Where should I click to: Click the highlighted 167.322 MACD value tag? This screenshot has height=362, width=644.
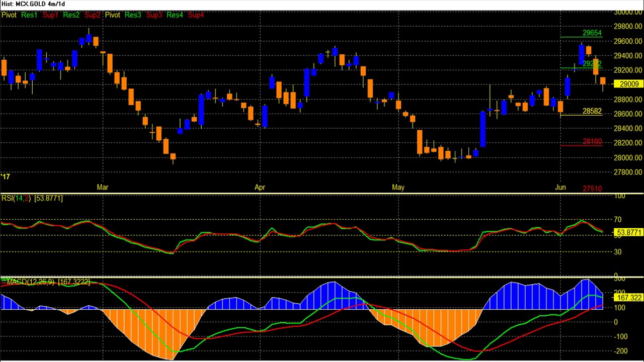[x=628, y=298]
